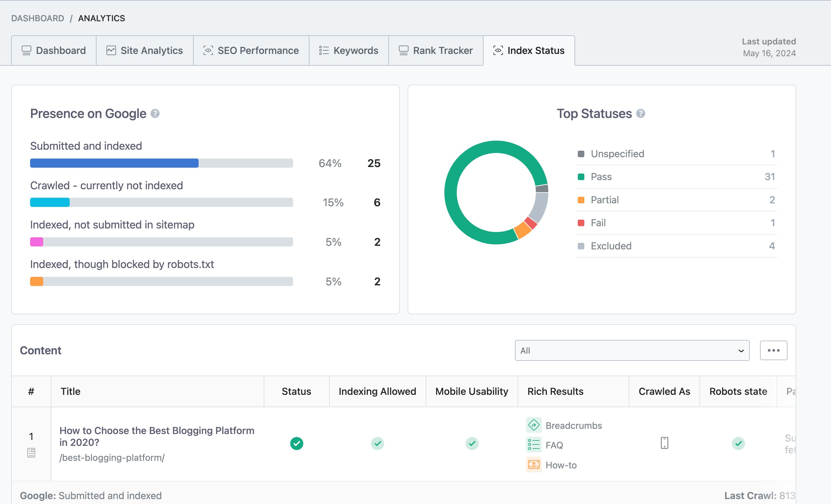831x504 pixels.
Task: Click the orange Partial legend swatch
Action: point(581,200)
